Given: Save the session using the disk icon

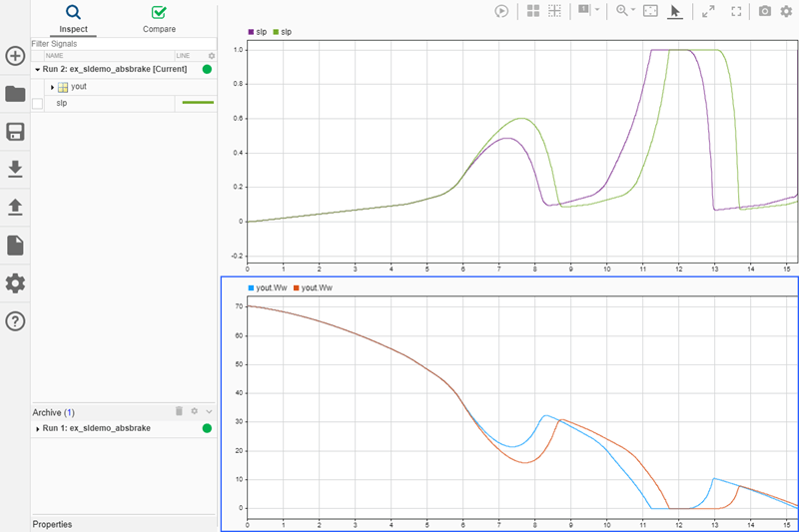Looking at the screenshot, I should [x=15, y=132].
